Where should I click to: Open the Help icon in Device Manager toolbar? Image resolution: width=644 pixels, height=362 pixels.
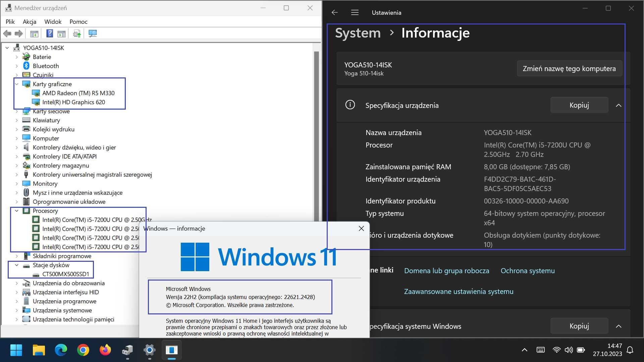click(x=50, y=34)
